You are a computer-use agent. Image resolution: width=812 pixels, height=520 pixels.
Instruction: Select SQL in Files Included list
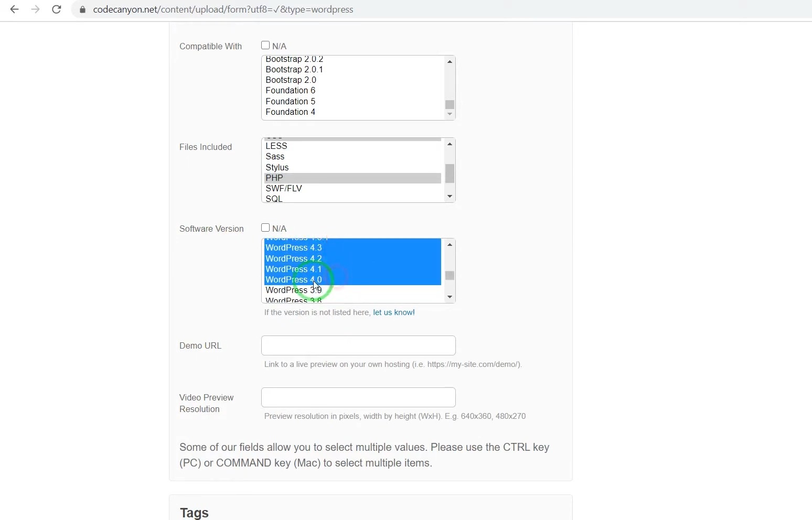click(273, 199)
